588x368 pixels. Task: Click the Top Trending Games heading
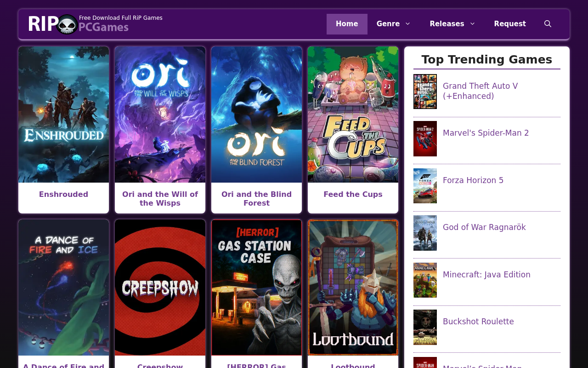[487, 59]
